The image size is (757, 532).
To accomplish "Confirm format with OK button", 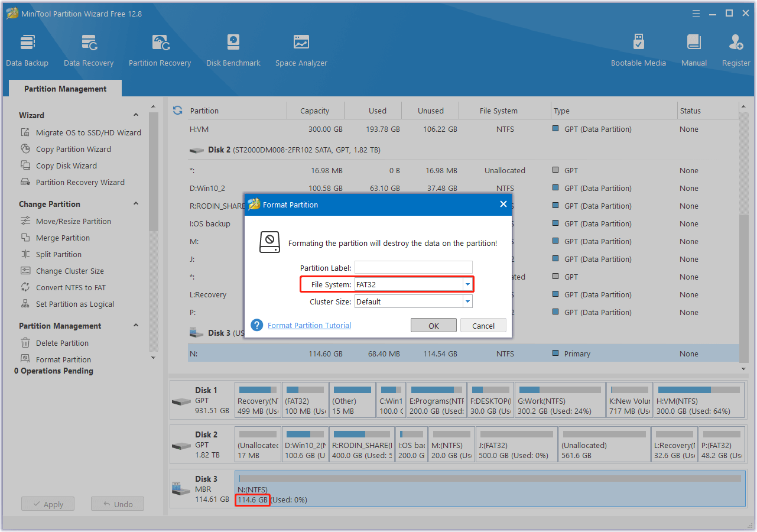I will tap(434, 326).
